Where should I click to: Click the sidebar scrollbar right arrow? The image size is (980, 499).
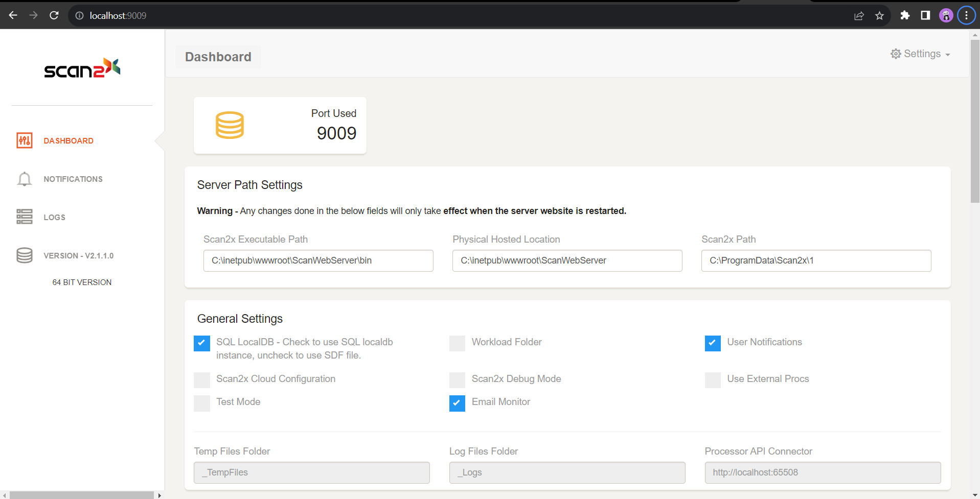[x=159, y=495]
